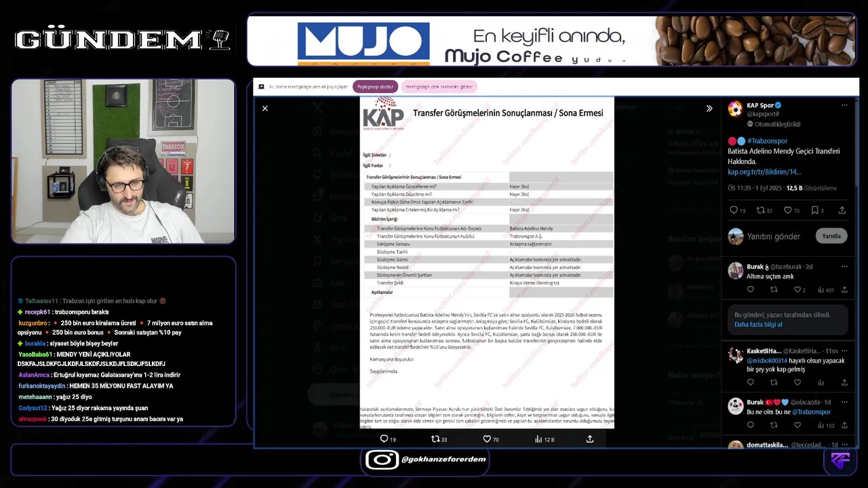This screenshot has height=488, width=868.
Task: Click chat username 'YasoBaba61'
Action: point(35,354)
